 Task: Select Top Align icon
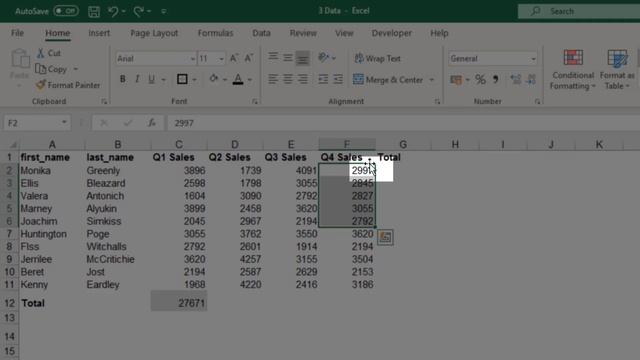tap(273, 58)
